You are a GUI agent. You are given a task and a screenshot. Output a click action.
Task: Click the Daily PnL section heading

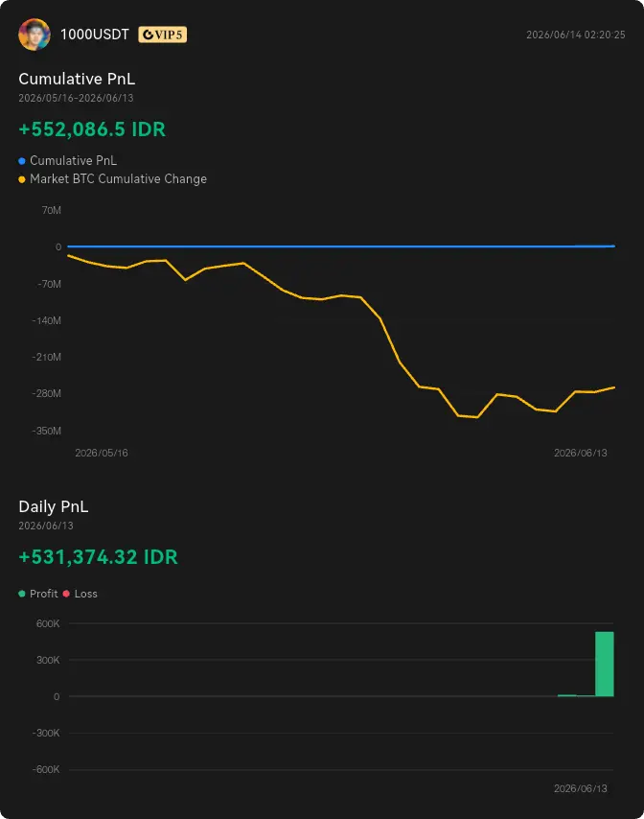(x=54, y=506)
